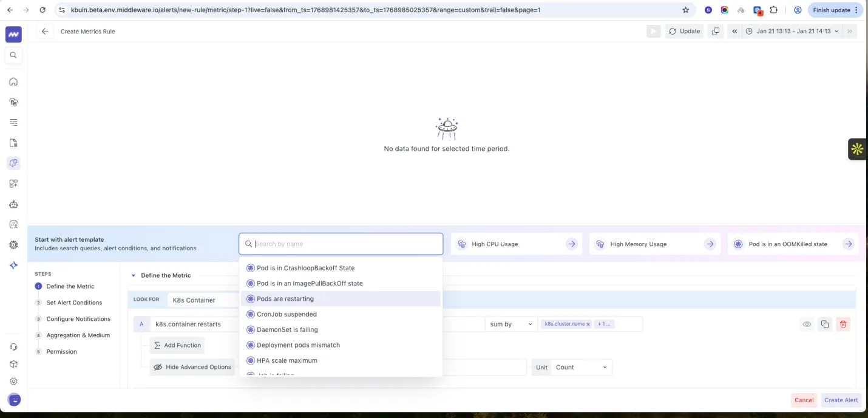Screen dimensions: 868x418
Task: Click the Create Alert button
Action: tap(841, 400)
